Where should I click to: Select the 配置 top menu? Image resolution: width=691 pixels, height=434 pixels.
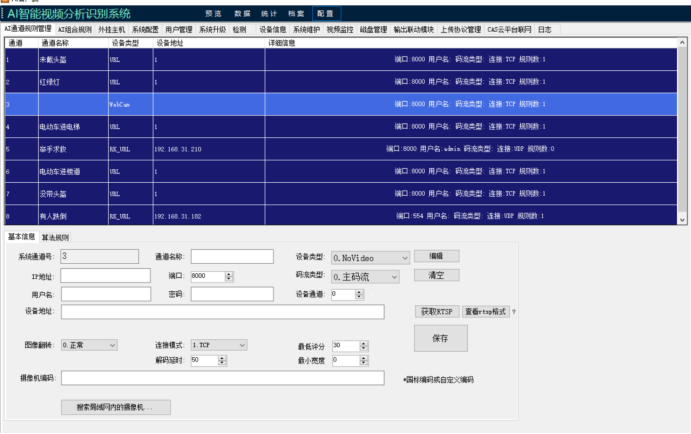click(326, 14)
